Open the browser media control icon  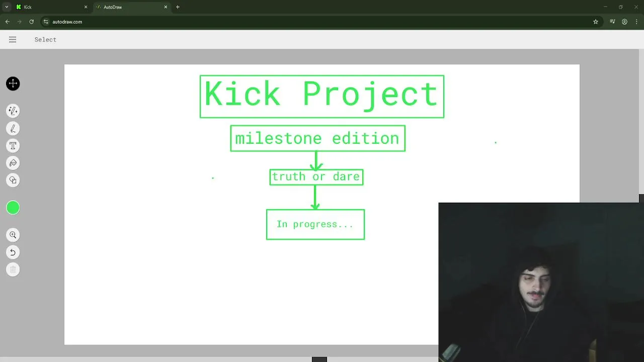(612, 22)
